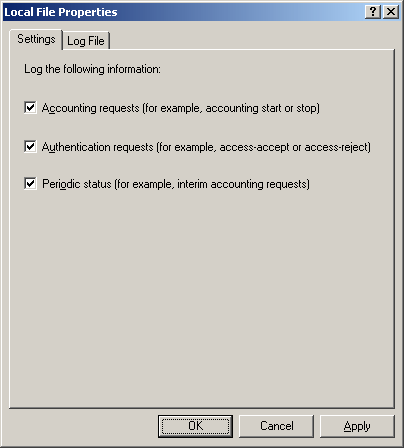Click the 'Log the following information:' heading
This screenshot has width=404, height=448.
92,69
